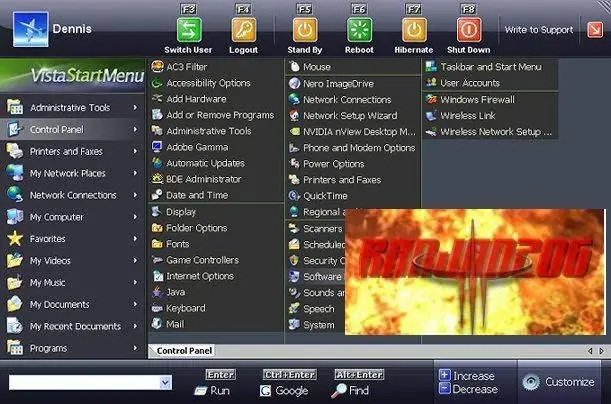Click the Run button
Image resolution: width=611 pixels, height=404 pixels.
tap(213, 390)
